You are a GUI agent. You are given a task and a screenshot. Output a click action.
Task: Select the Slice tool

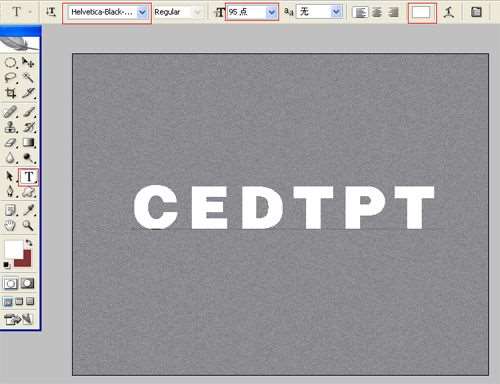click(28, 93)
